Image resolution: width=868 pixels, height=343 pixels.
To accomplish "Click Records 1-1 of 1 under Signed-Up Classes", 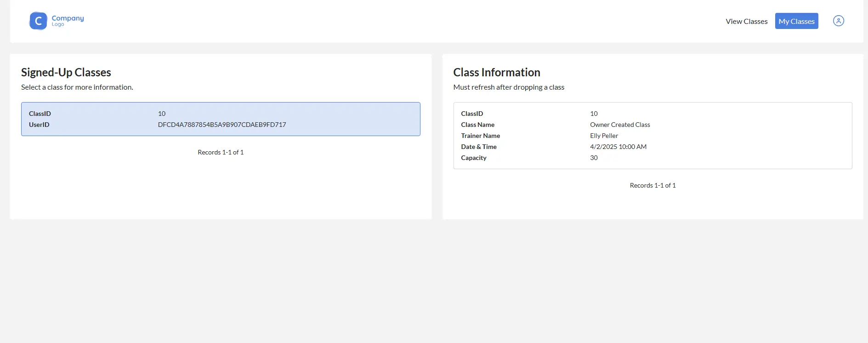I will [221, 152].
